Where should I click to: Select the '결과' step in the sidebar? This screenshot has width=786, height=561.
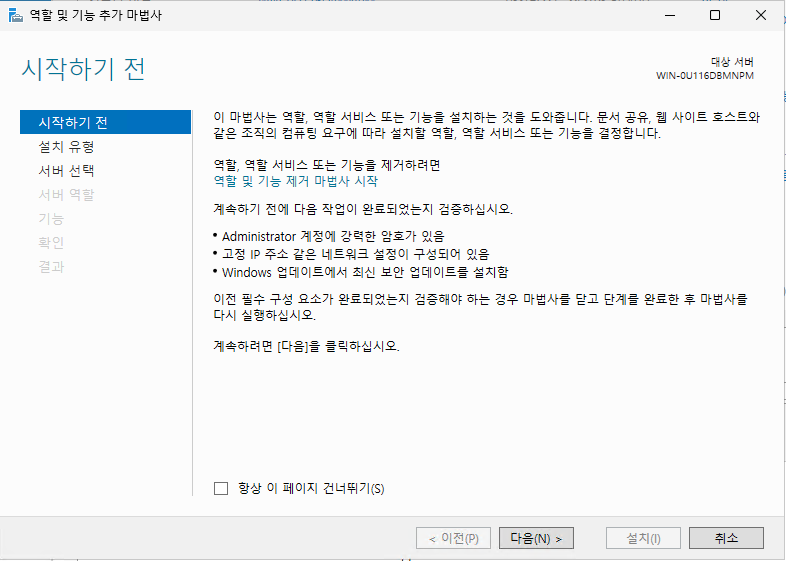pos(51,267)
